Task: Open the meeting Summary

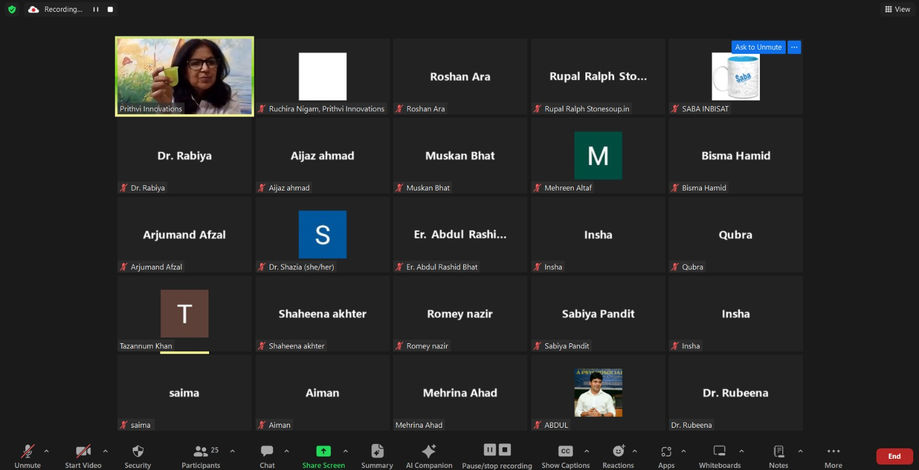Action: tap(377, 454)
